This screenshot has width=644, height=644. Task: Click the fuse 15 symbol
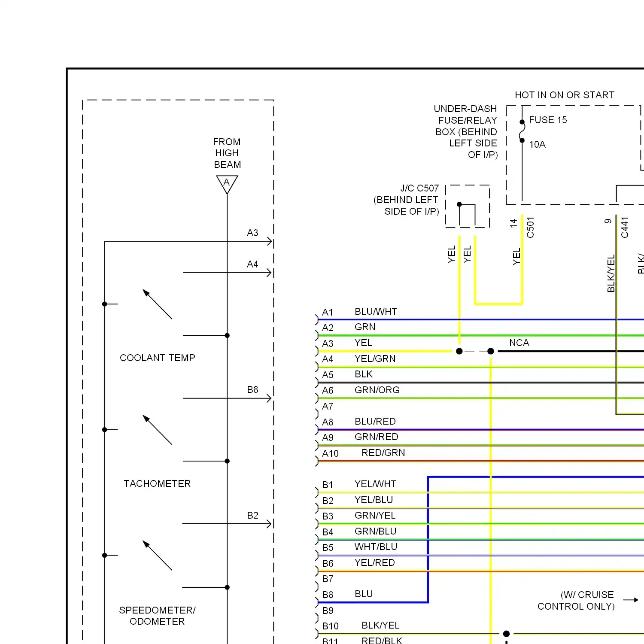522,131
